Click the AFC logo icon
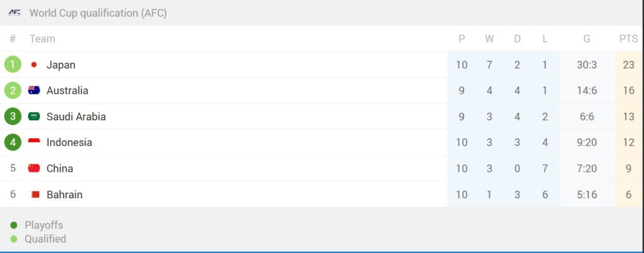644x253 pixels. click(x=14, y=13)
